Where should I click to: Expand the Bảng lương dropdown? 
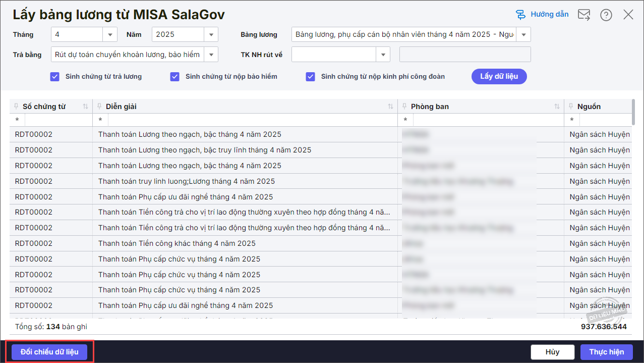tap(523, 34)
